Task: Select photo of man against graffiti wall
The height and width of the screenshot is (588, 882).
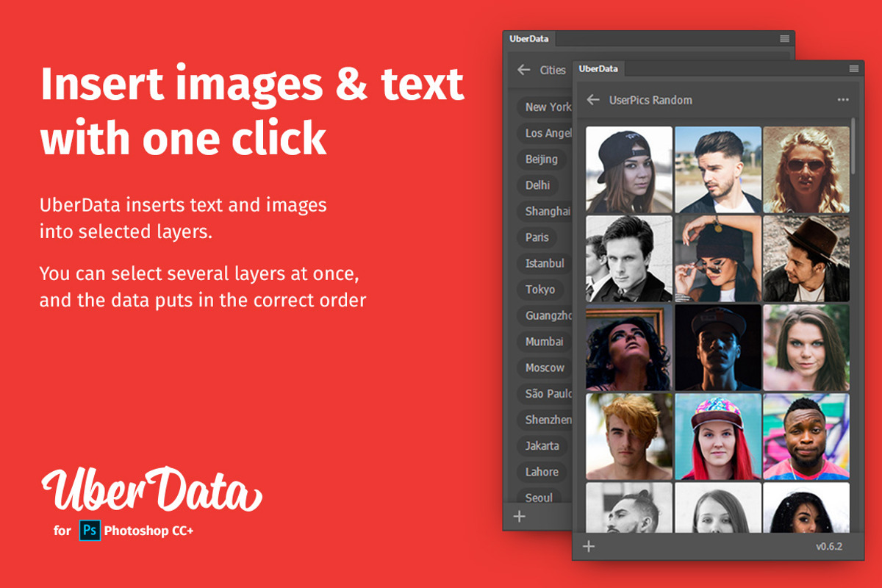Action: 806,437
